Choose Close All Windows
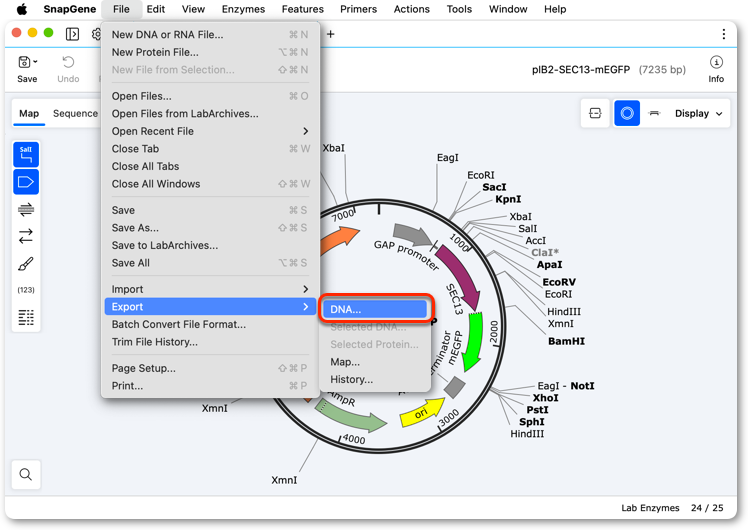748x530 pixels. [x=210, y=184]
